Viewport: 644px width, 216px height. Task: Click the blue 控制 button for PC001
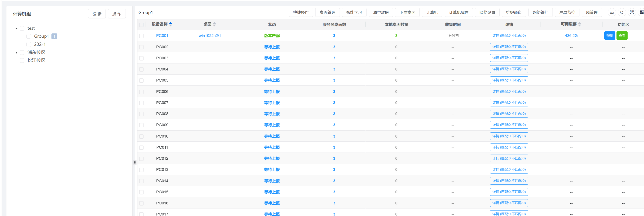tap(609, 36)
